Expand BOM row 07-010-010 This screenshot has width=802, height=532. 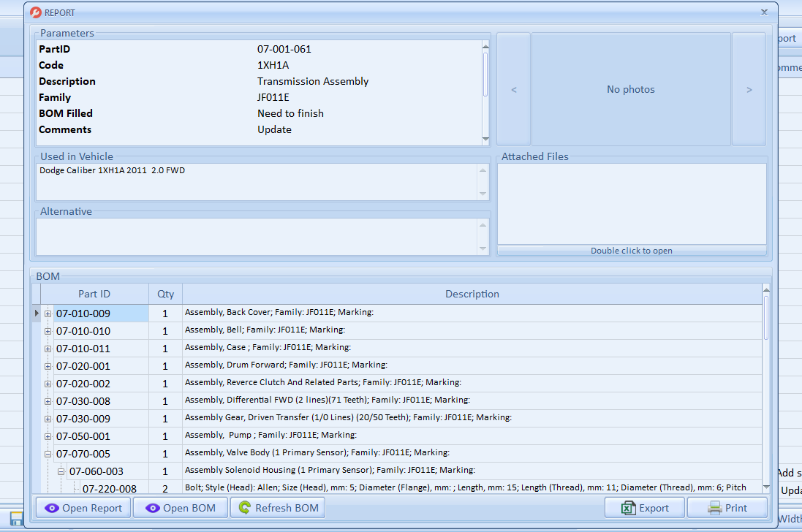pyautogui.click(x=48, y=331)
